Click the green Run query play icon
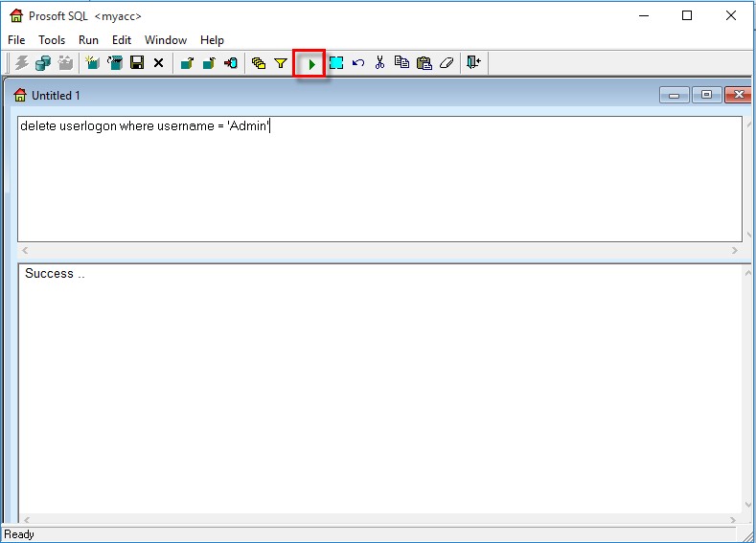Viewport: 756px width, 543px height. (310, 63)
